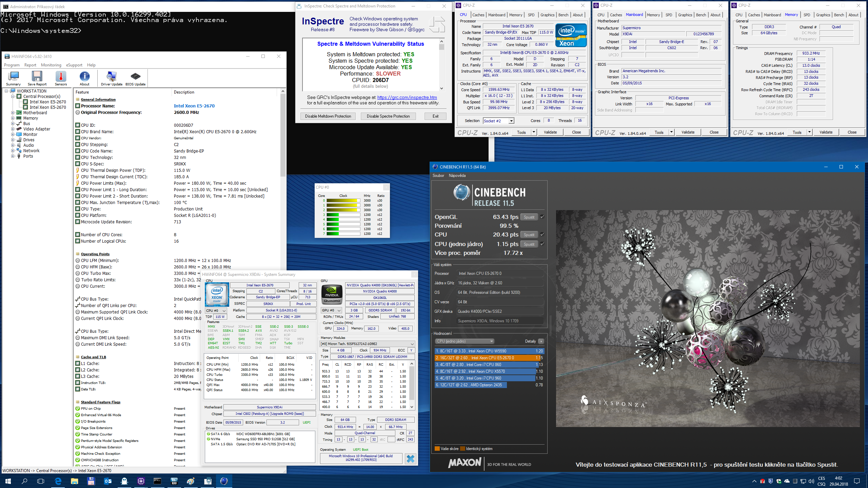
Task: Select the Drives icon in HWiNFO tree
Action: tap(19, 140)
